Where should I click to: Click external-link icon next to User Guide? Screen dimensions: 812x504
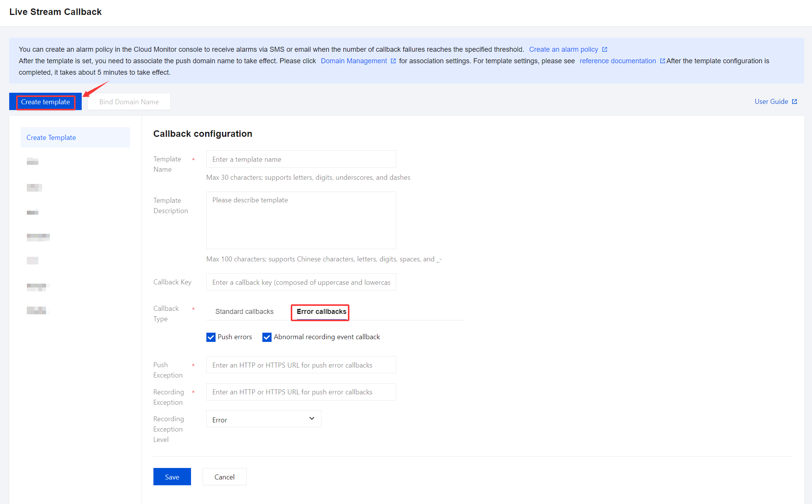(794, 102)
